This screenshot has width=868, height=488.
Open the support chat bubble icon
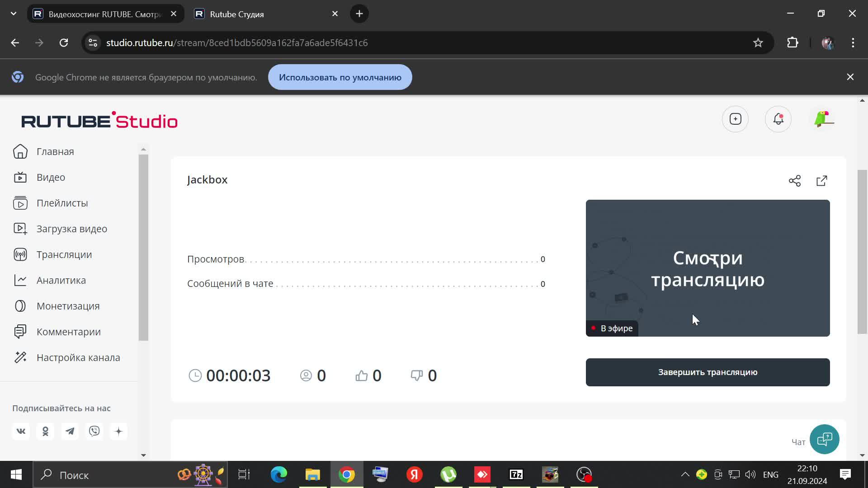824,439
